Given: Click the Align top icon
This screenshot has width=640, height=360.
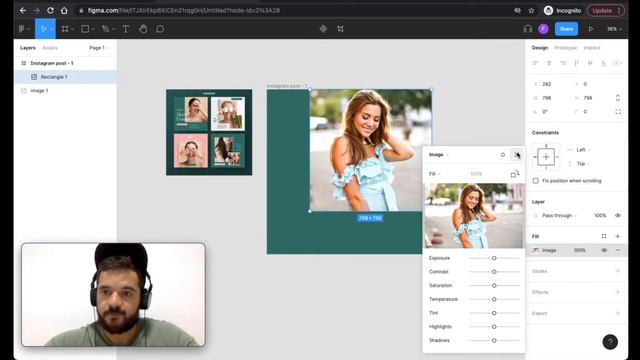Looking at the screenshot, I should tap(576, 63).
